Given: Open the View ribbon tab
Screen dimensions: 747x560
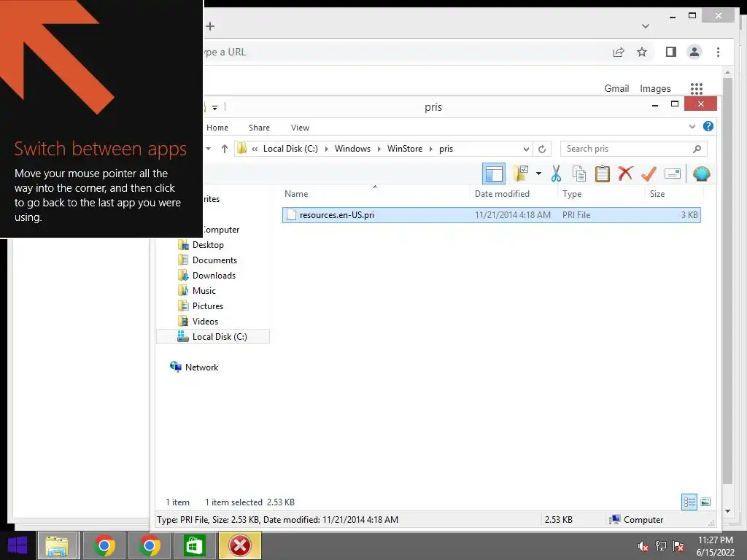Looking at the screenshot, I should [300, 128].
